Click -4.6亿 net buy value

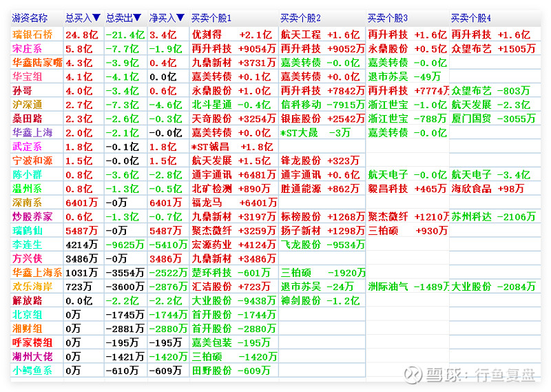click(x=166, y=105)
